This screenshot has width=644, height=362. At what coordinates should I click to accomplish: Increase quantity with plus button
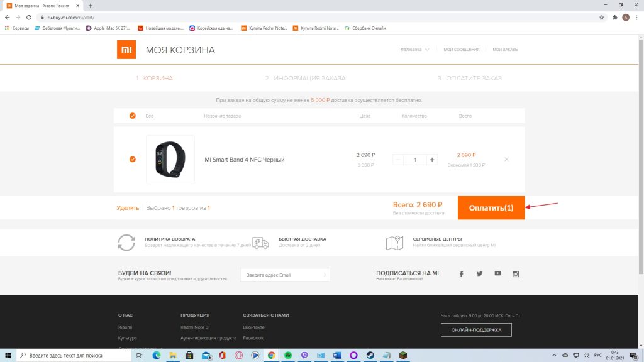pyautogui.click(x=432, y=160)
